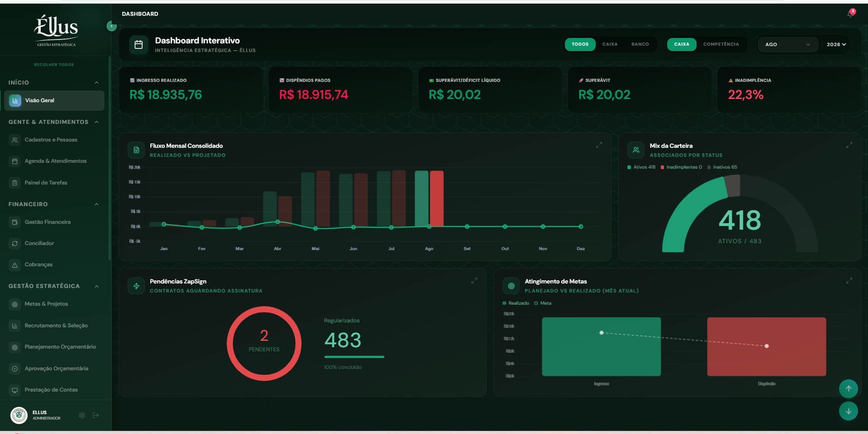Collapse the FINANCEIRO sidebar section

(54, 204)
